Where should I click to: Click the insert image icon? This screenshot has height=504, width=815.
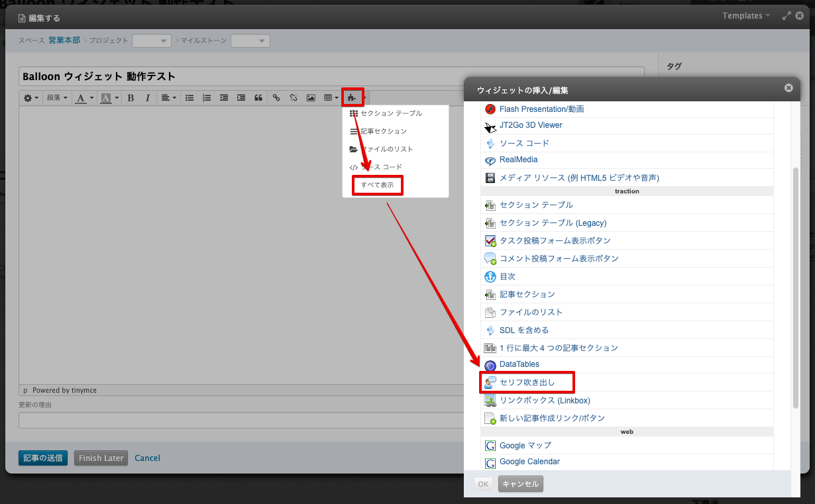pos(310,98)
